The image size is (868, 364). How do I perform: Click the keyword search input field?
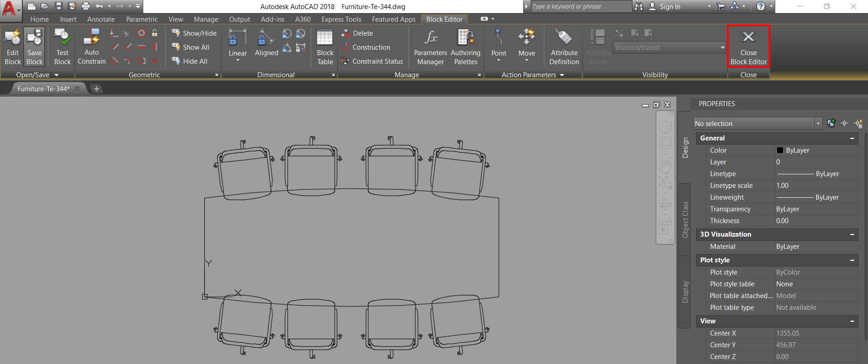coord(580,6)
